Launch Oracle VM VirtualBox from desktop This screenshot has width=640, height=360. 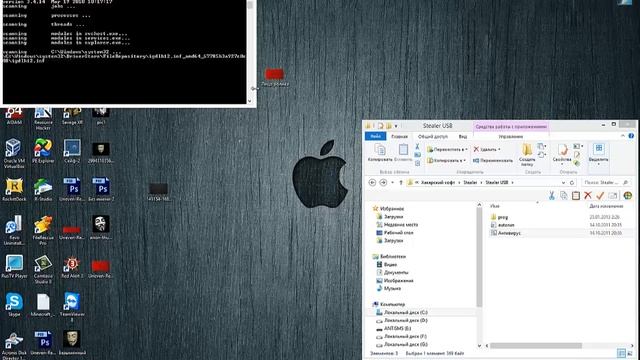click(x=14, y=153)
